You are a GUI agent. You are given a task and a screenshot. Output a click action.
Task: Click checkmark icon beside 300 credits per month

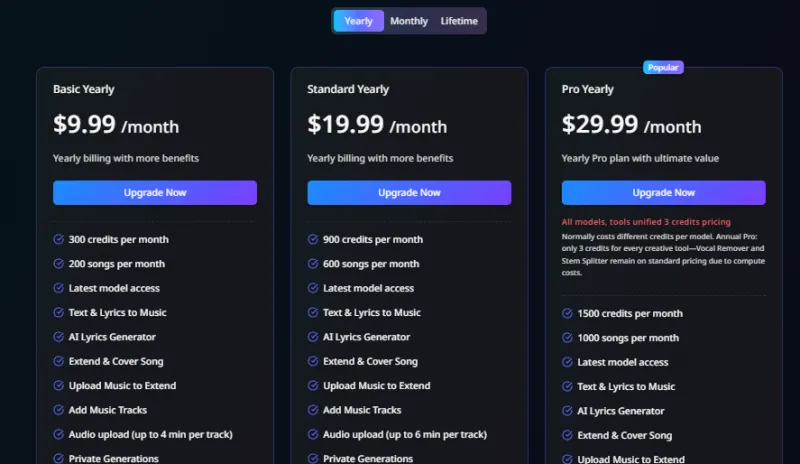59,240
